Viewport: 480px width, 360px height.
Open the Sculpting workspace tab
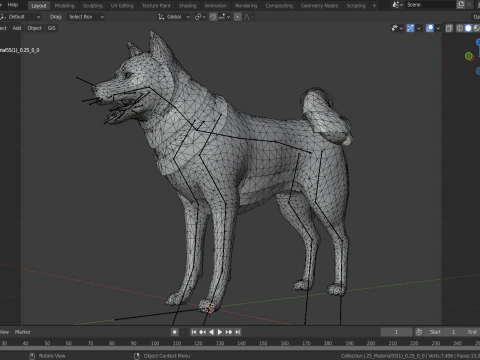(x=93, y=6)
